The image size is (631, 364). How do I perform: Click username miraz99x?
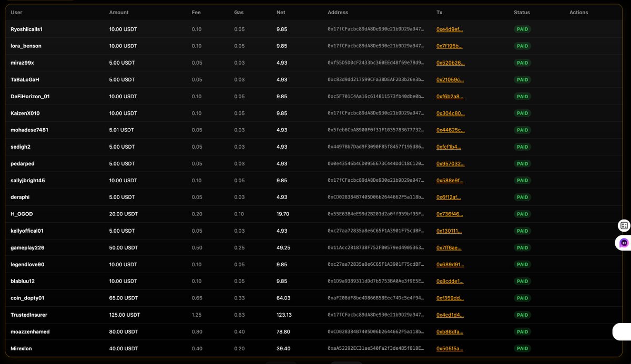coord(22,63)
